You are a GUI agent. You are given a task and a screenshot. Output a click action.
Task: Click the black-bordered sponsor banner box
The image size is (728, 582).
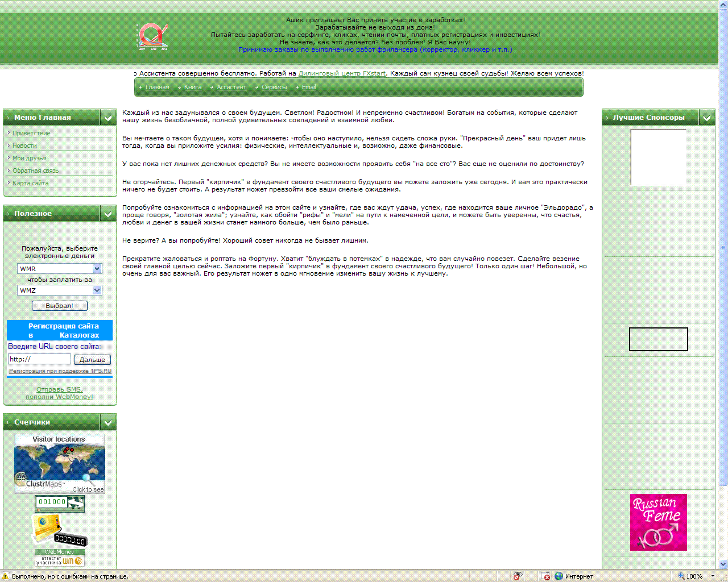coord(659,339)
